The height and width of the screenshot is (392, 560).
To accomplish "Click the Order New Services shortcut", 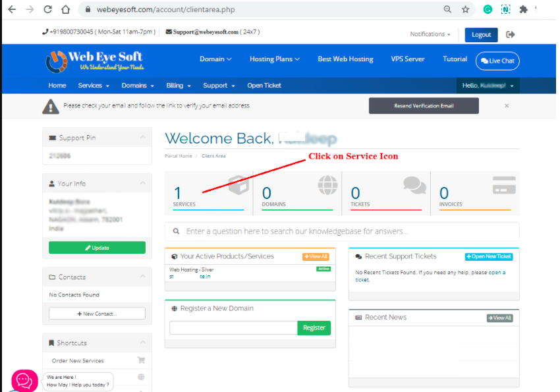I will coord(78,360).
